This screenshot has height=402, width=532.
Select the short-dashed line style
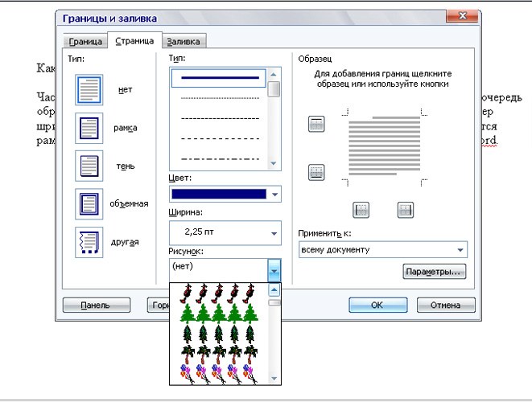pos(220,119)
